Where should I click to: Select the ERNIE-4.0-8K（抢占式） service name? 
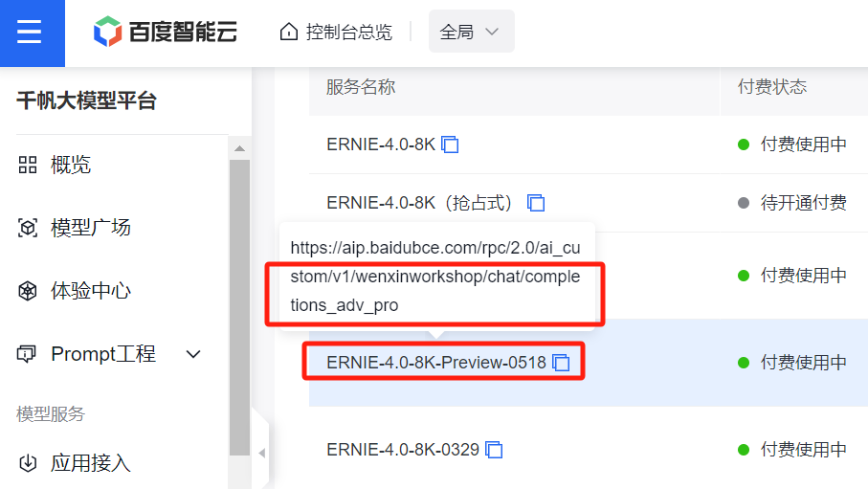(420, 203)
